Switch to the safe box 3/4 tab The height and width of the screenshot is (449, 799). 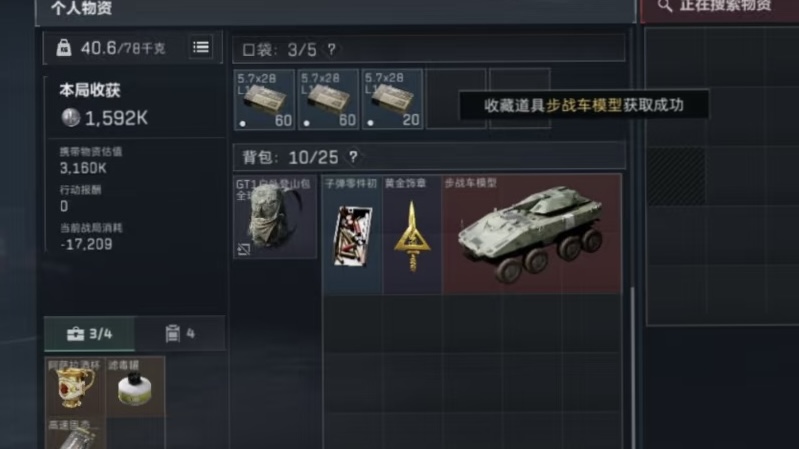[90, 334]
